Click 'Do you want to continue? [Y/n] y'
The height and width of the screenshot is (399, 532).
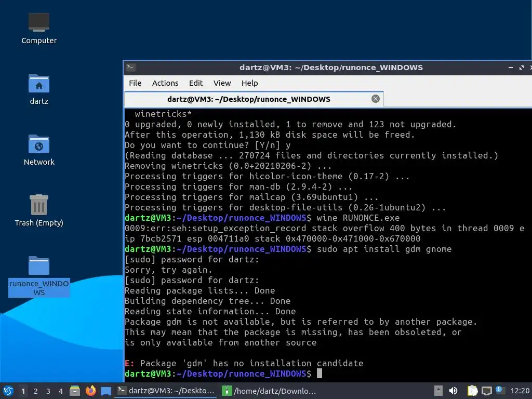208,145
